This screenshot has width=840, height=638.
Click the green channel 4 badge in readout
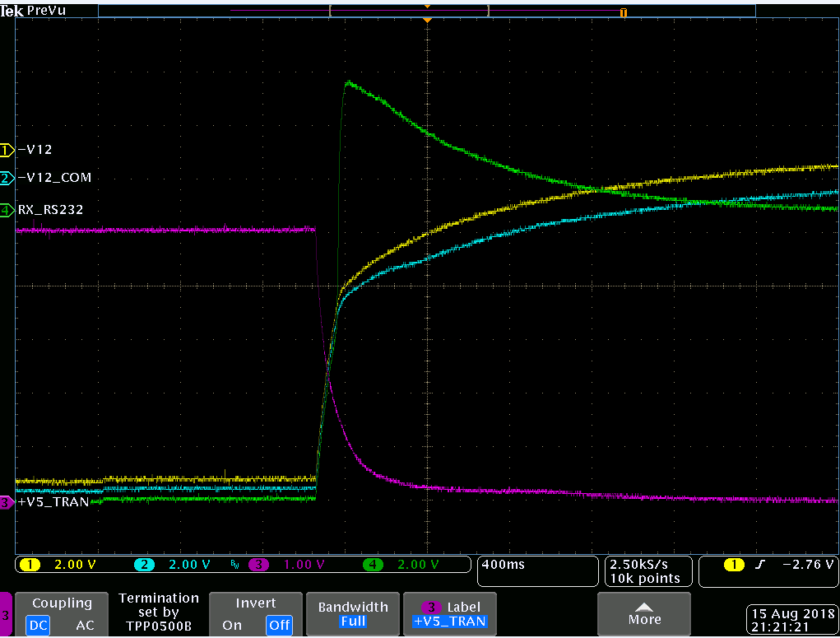[x=373, y=565]
